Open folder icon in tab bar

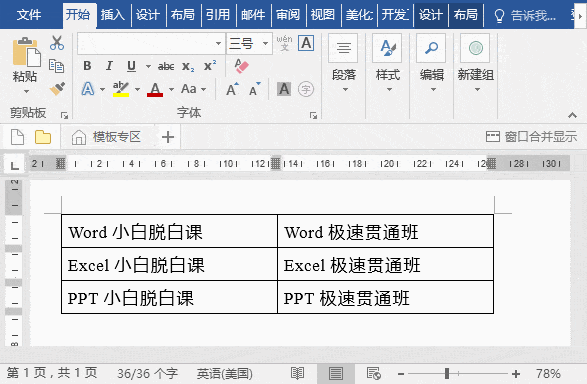click(x=43, y=137)
